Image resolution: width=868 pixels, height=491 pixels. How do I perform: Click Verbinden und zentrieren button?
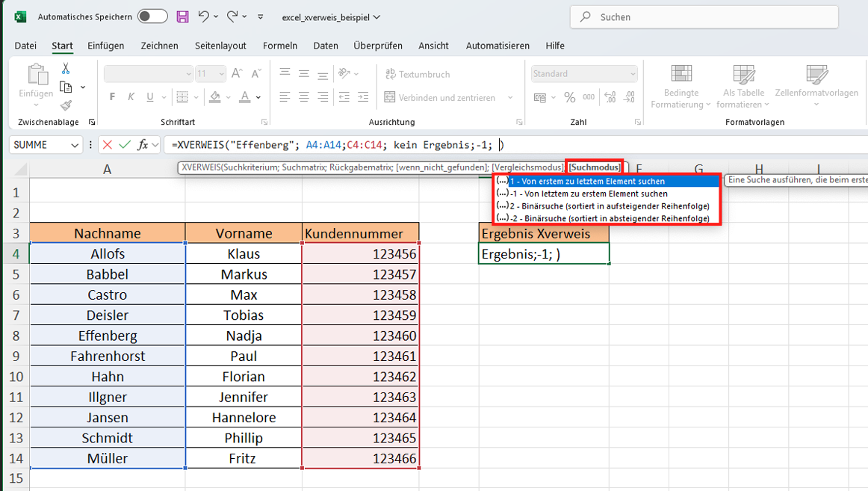tap(440, 97)
